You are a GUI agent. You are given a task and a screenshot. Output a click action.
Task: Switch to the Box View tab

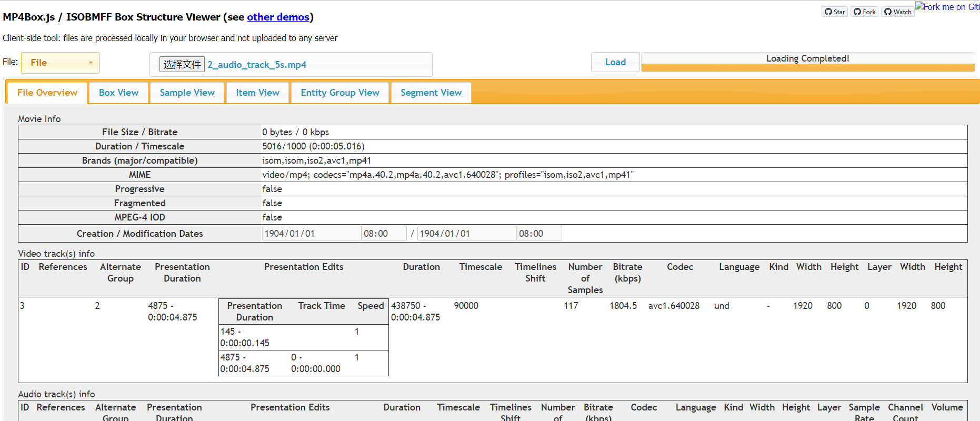pos(119,93)
